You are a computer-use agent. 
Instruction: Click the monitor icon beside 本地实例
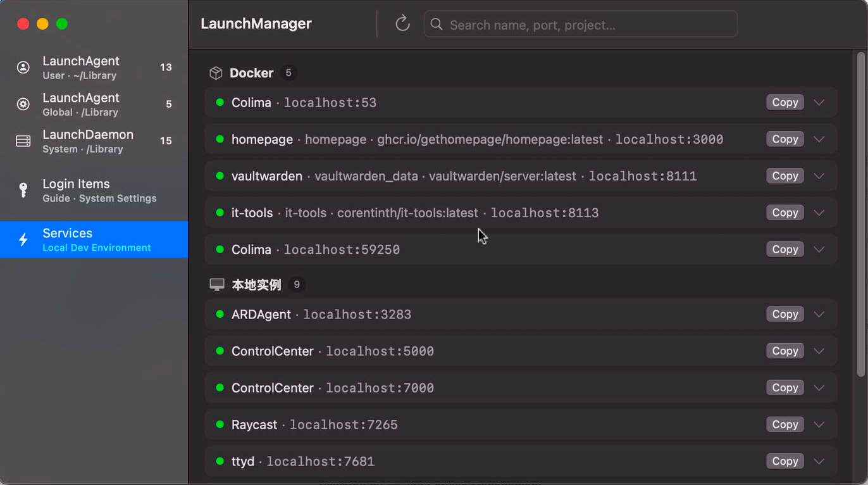point(217,285)
